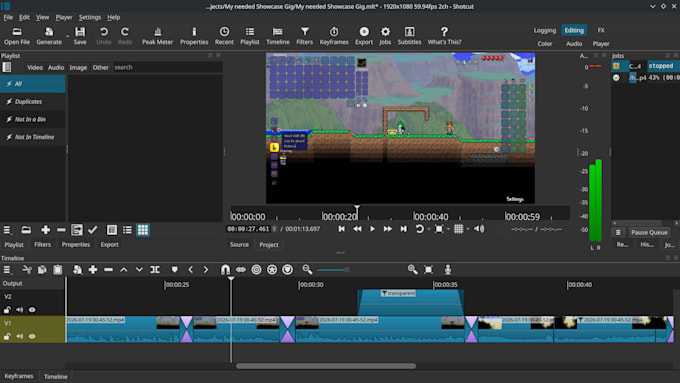This screenshot has width=680, height=383.
Task: Open the Recent files panel
Action: point(224,36)
